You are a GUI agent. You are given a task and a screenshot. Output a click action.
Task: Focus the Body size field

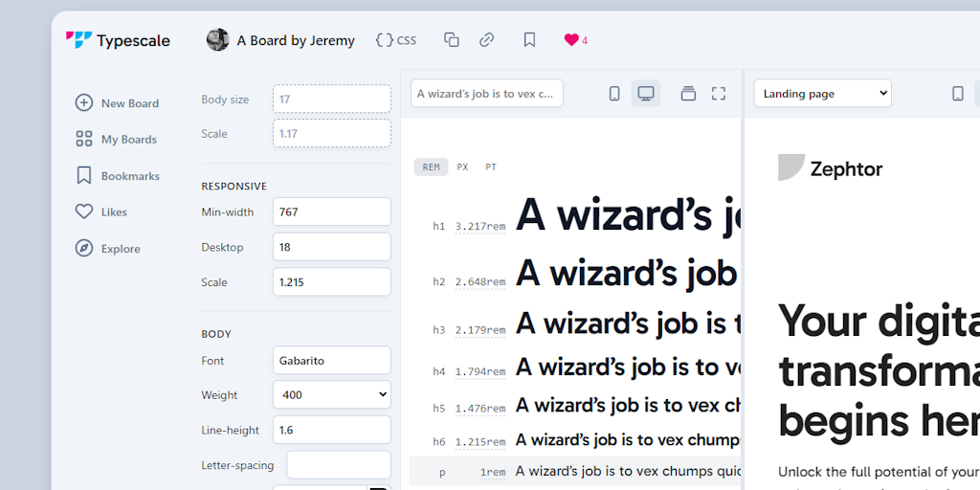tap(332, 99)
